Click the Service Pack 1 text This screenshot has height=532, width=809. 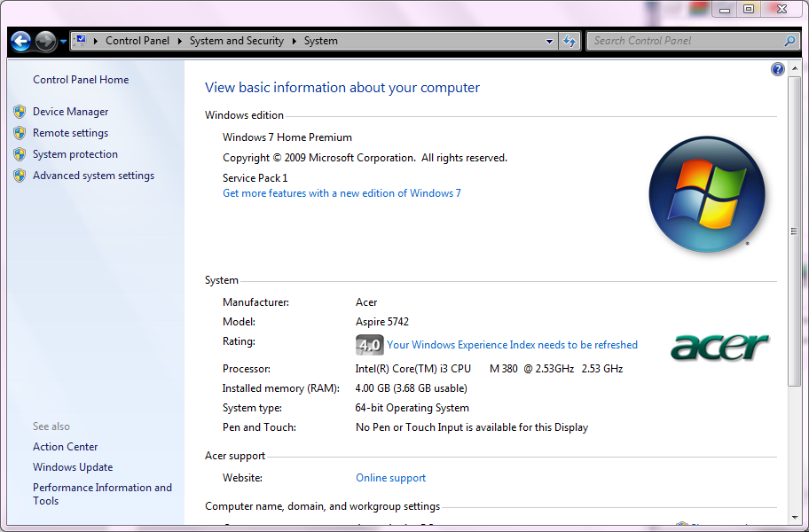coord(255,178)
